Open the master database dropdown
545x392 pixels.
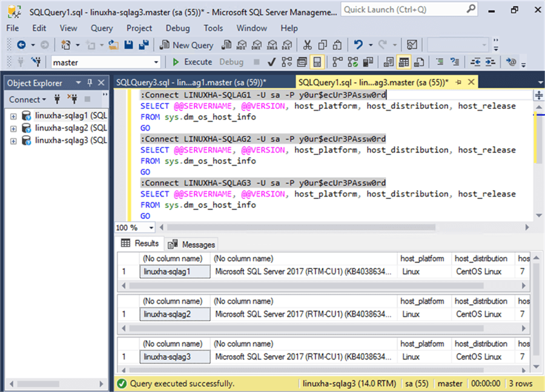coord(156,62)
